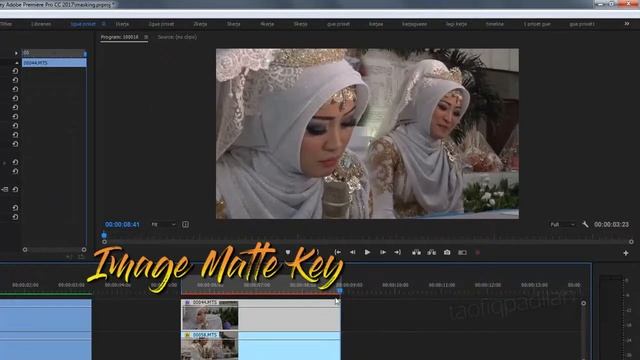The image size is (640, 360).
Task: Open the Full playback resolution dropdown
Action: pos(562,224)
